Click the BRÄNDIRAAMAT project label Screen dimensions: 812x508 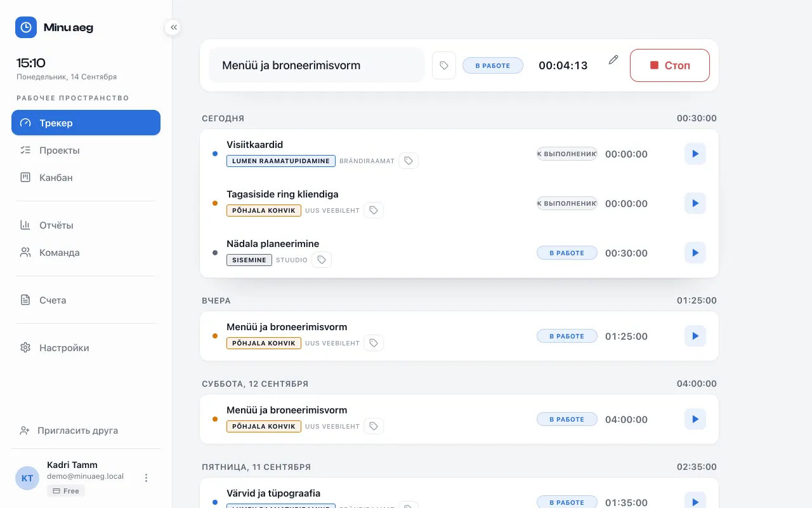(x=367, y=161)
